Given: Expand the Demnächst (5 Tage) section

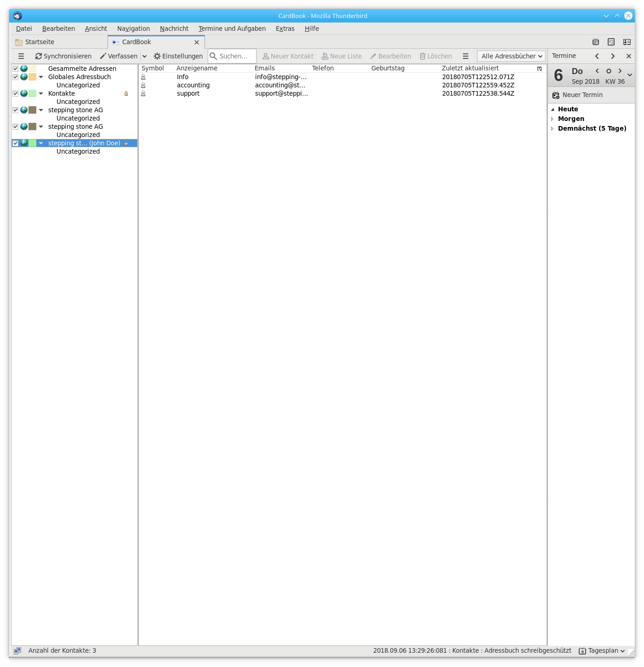Looking at the screenshot, I should (553, 128).
